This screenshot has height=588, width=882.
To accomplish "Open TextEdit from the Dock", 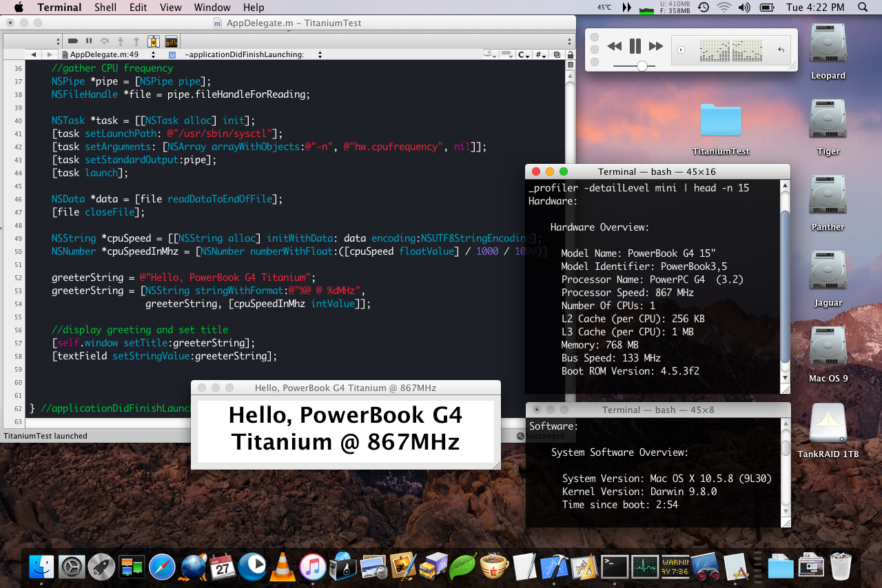I will (524, 566).
